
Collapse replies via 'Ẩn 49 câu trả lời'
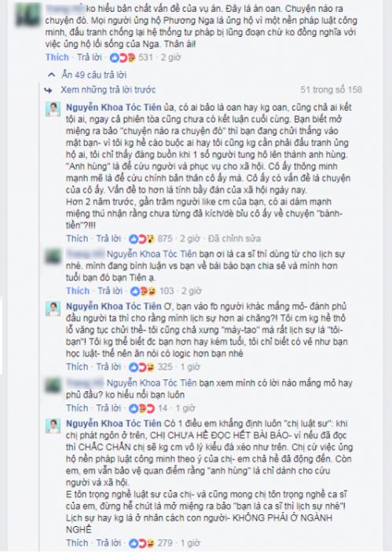(x=94, y=75)
